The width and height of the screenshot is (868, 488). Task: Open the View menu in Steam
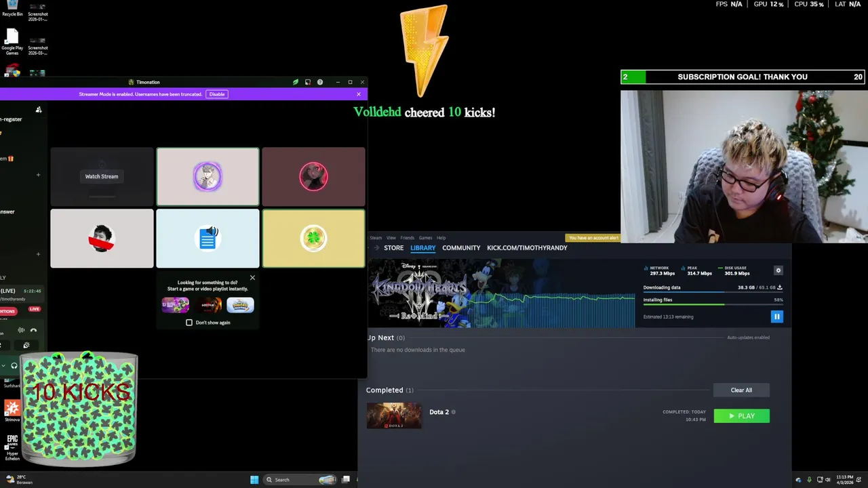tap(391, 238)
